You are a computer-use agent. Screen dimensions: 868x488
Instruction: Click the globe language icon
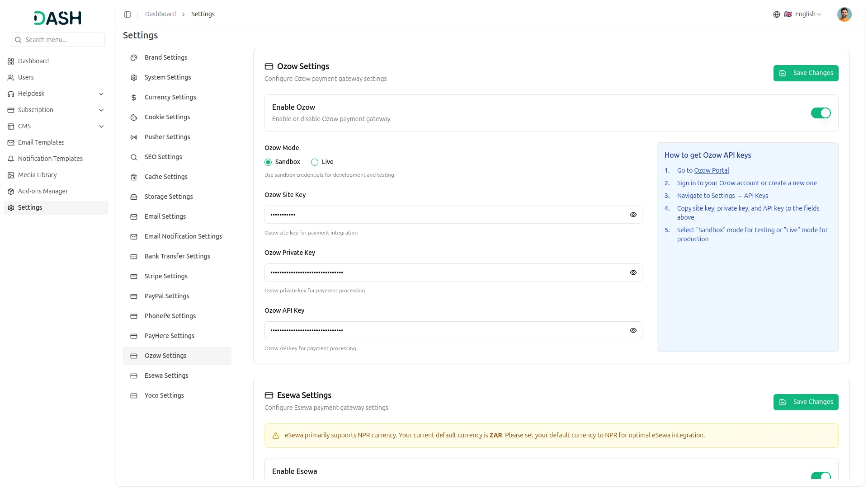pos(777,14)
